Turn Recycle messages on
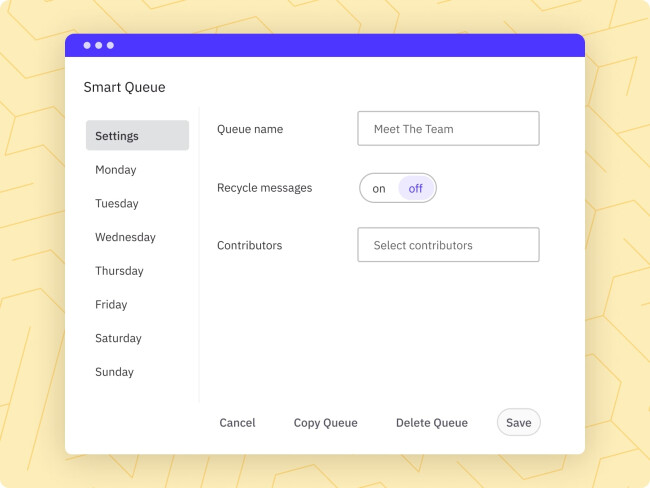This screenshot has width=650, height=488. point(379,188)
